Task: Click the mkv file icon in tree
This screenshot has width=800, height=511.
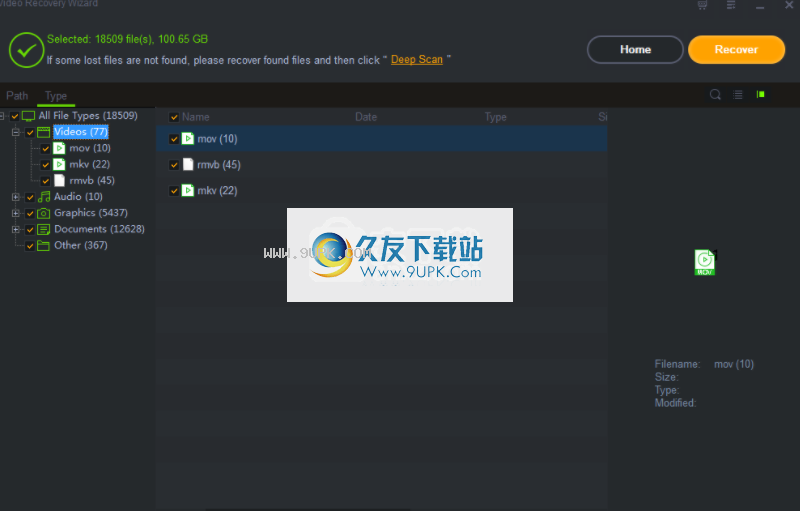Action: tap(60, 165)
